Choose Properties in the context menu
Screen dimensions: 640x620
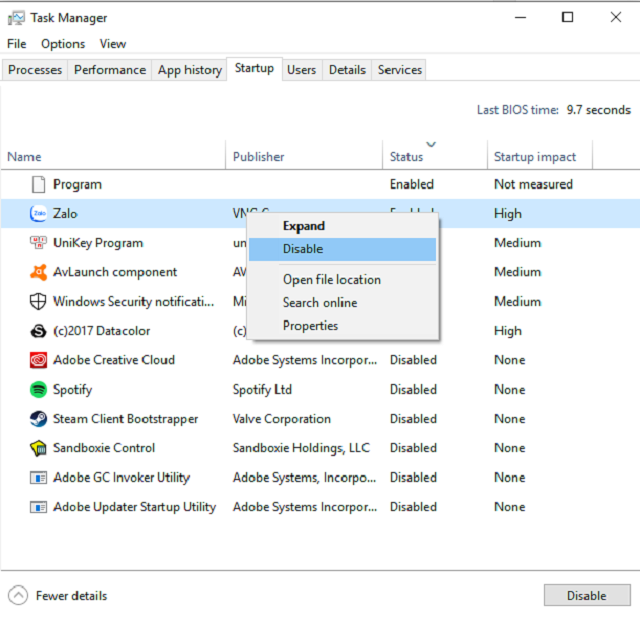[342, 326]
